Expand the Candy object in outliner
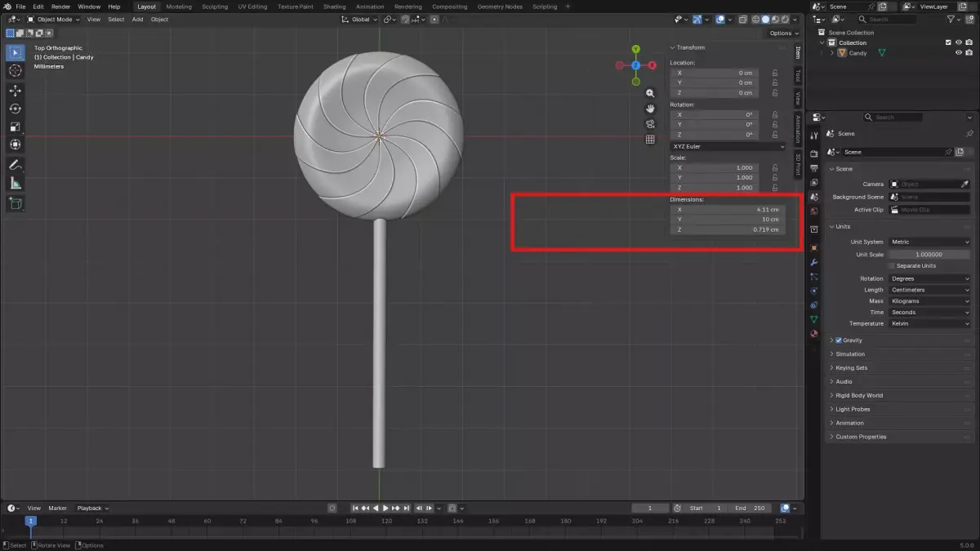980x551 pixels. (x=832, y=53)
